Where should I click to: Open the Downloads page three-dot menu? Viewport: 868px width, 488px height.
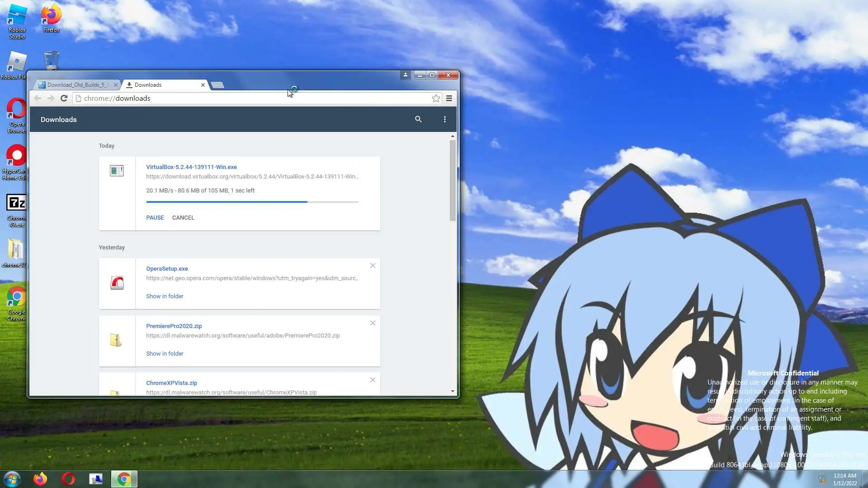pos(445,119)
